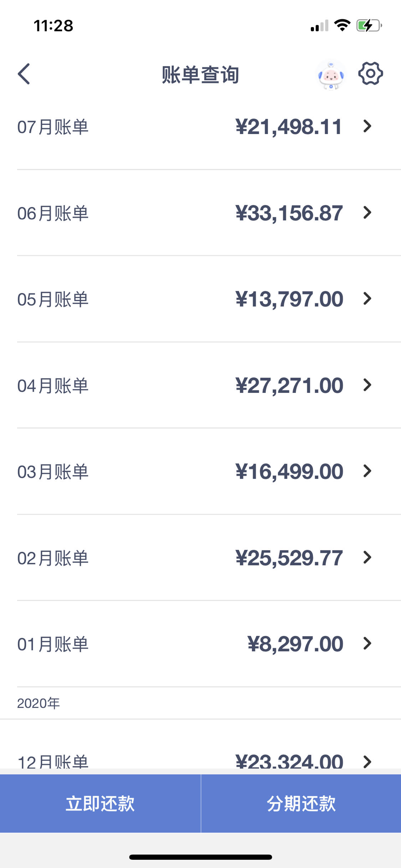The width and height of the screenshot is (401, 868).
Task: Expand the 07月账单 chevron arrow
Action: point(367,126)
